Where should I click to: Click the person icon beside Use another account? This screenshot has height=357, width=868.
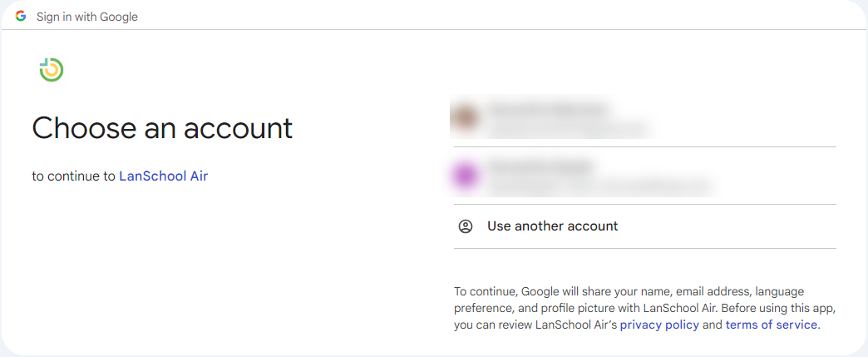pyautogui.click(x=466, y=226)
